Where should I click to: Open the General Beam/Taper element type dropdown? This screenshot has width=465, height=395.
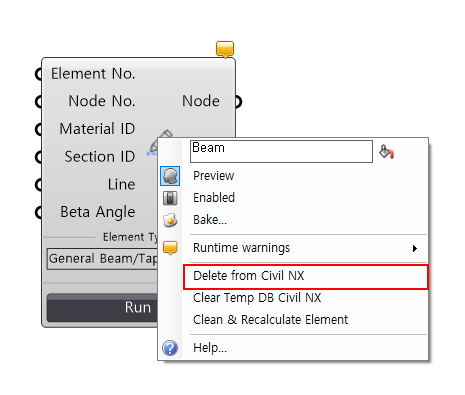pos(102,258)
